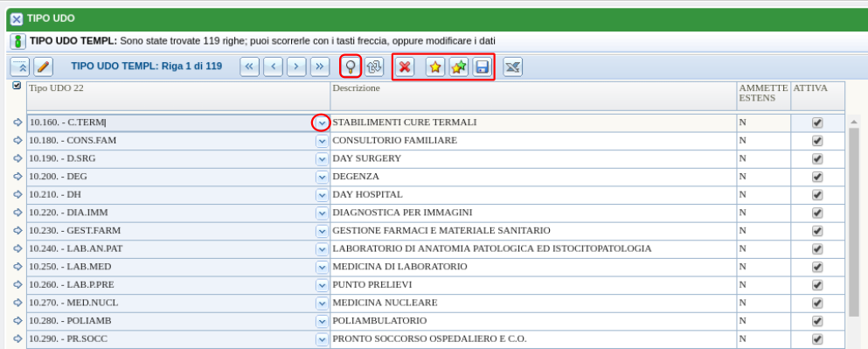The image size is (868, 349).
Task: Click ATTIVA column header
Action: click(817, 96)
